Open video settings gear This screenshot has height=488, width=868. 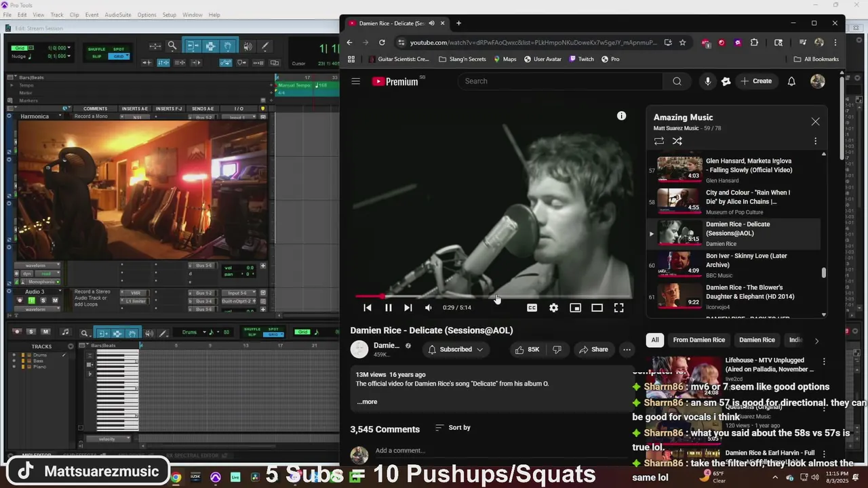[554, 308]
